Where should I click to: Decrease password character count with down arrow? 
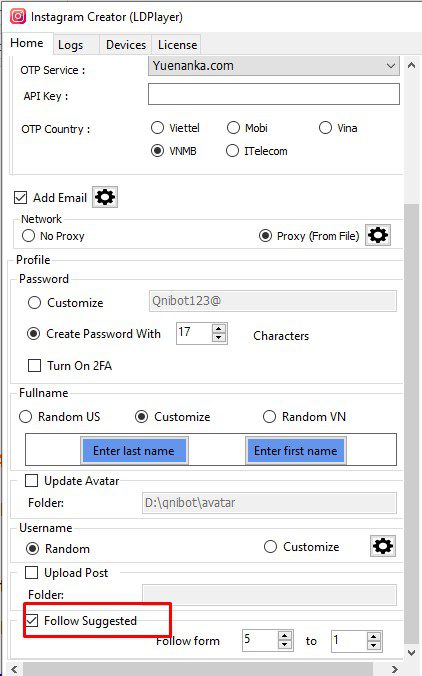[219, 338]
